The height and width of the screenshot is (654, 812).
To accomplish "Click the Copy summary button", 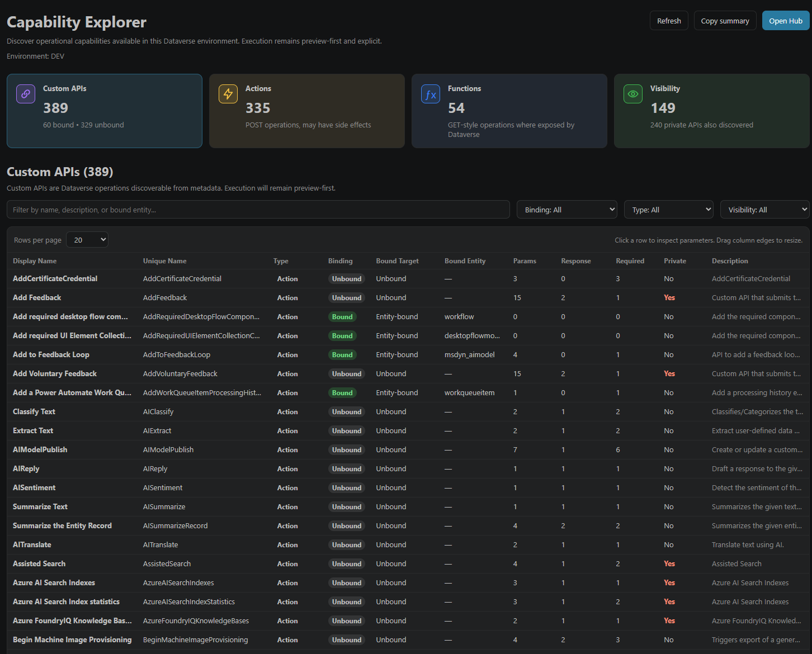I will point(725,21).
